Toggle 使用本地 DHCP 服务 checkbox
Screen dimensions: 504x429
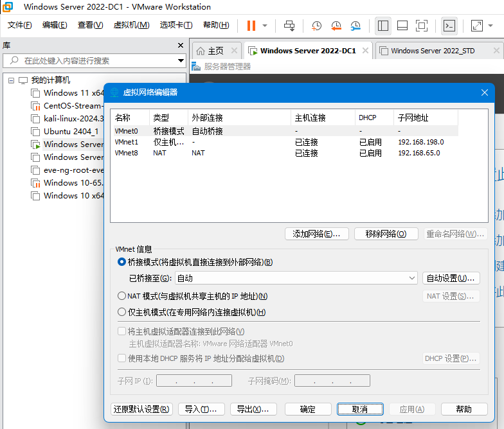[x=122, y=358]
